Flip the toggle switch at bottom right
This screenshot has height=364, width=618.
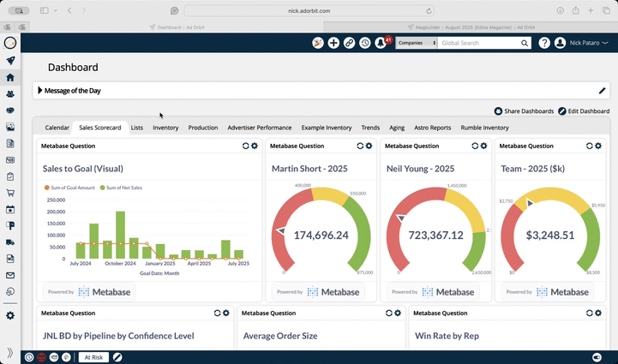[597, 357]
